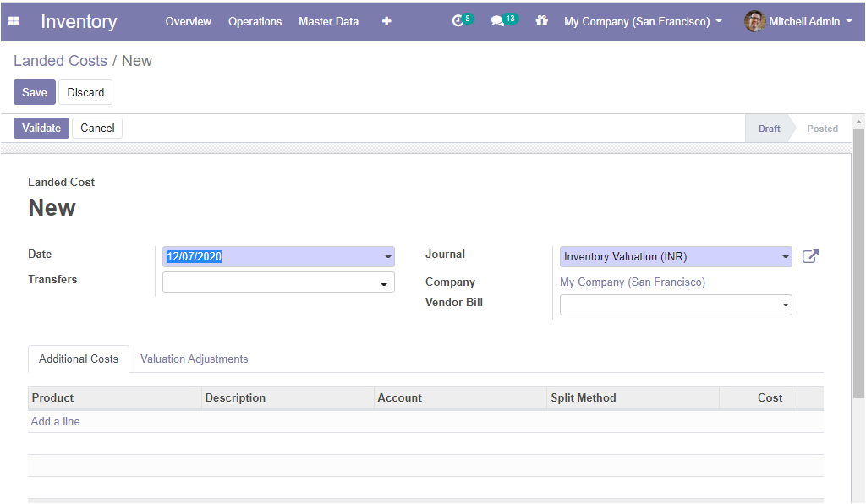Open the Master Data menu

click(329, 21)
